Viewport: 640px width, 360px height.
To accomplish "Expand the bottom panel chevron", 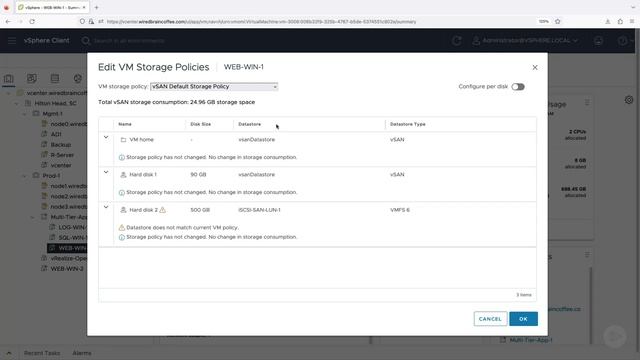I will click(x=9, y=353).
